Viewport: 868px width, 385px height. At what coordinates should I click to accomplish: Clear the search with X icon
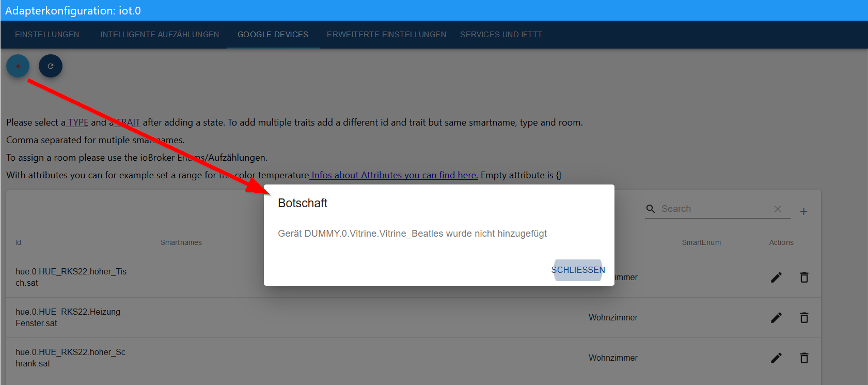778,209
